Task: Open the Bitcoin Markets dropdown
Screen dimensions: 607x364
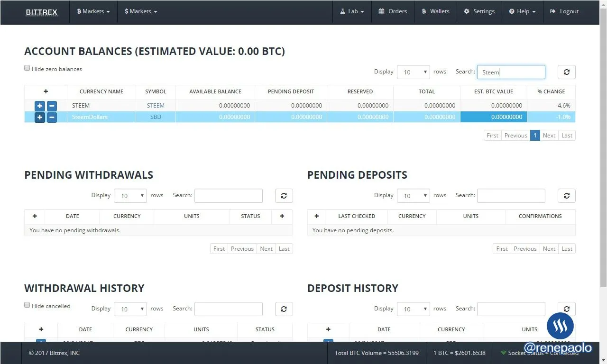Action: [93, 11]
